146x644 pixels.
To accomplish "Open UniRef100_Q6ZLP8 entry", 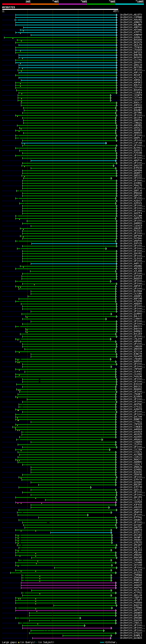I will pos(131,45).
